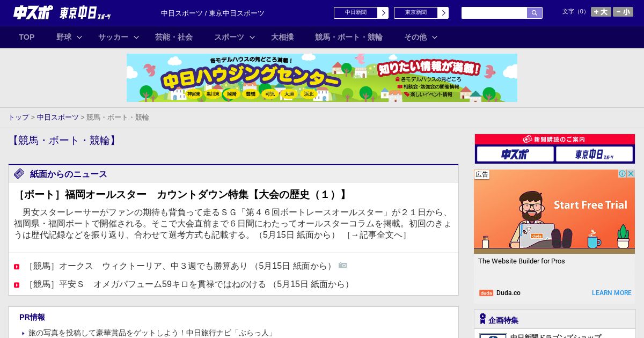Expand the 野球 dropdown chevron
The height and width of the screenshot is (338, 644).
pyautogui.click(x=79, y=37)
